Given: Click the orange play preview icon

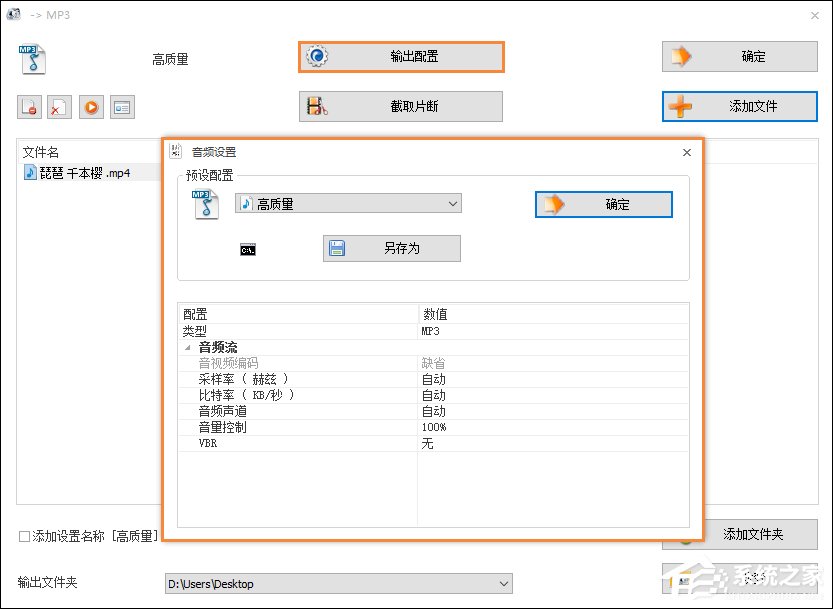Looking at the screenshot, I should [x=91, y=107].
